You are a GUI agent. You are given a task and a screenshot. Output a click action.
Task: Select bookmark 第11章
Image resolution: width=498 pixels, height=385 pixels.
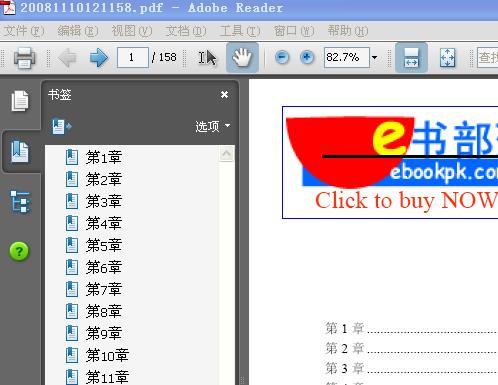point(107,377)
